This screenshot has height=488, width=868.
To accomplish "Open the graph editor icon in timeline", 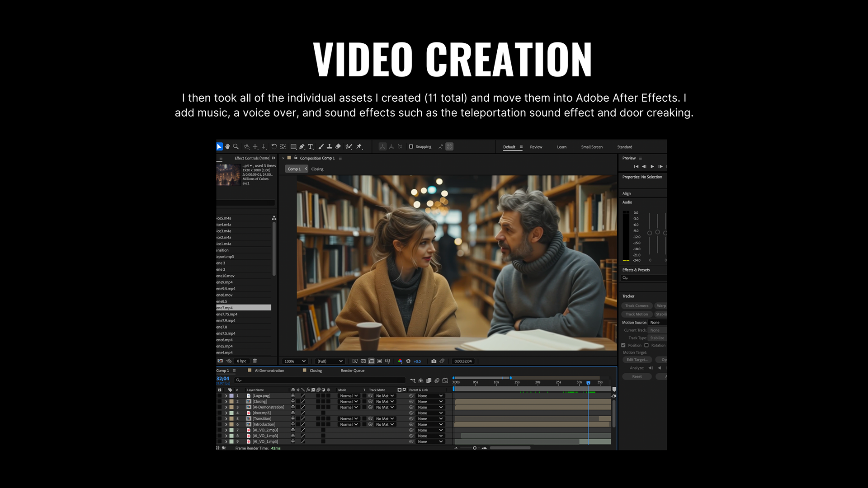I will coord(445,380).
